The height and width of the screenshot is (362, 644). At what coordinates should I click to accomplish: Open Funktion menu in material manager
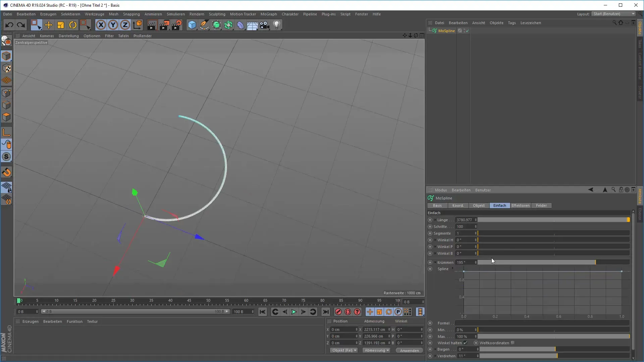74,321
